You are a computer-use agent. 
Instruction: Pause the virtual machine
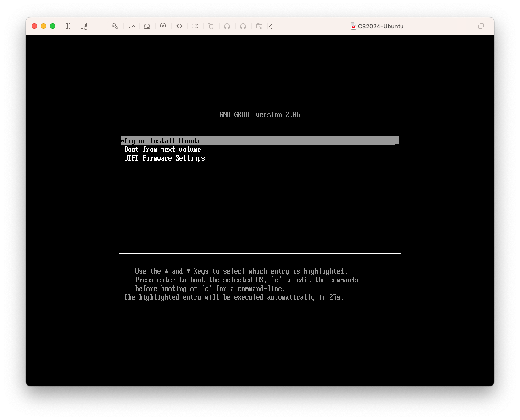click(68, 26)
